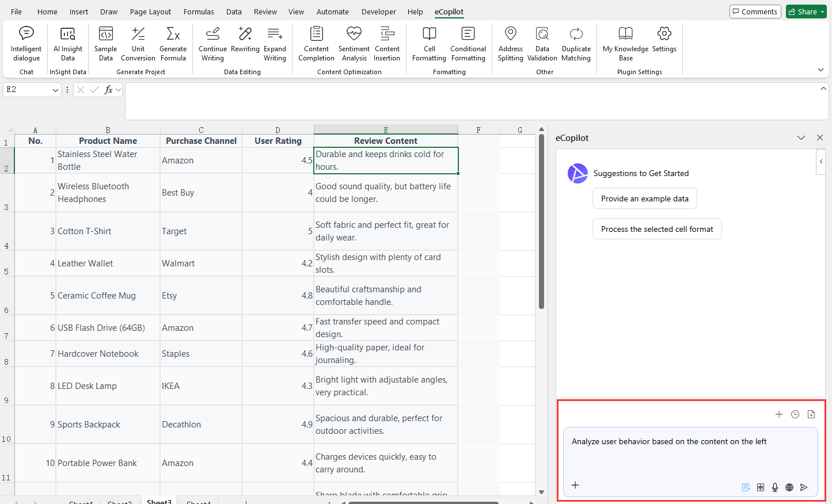
Task: Click the 'Provide an example data' suggestion
Action: click(644, 198)
